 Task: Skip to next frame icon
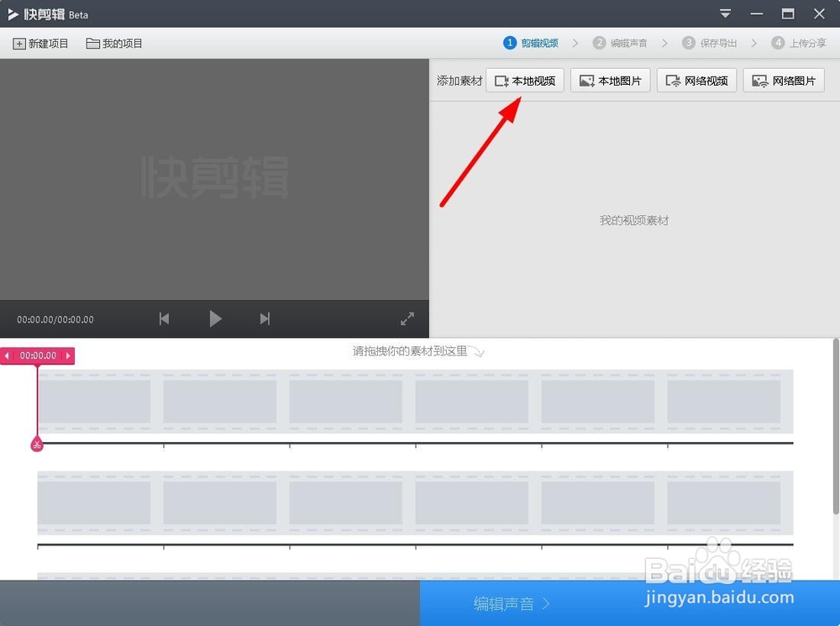(x=265, y=319)
